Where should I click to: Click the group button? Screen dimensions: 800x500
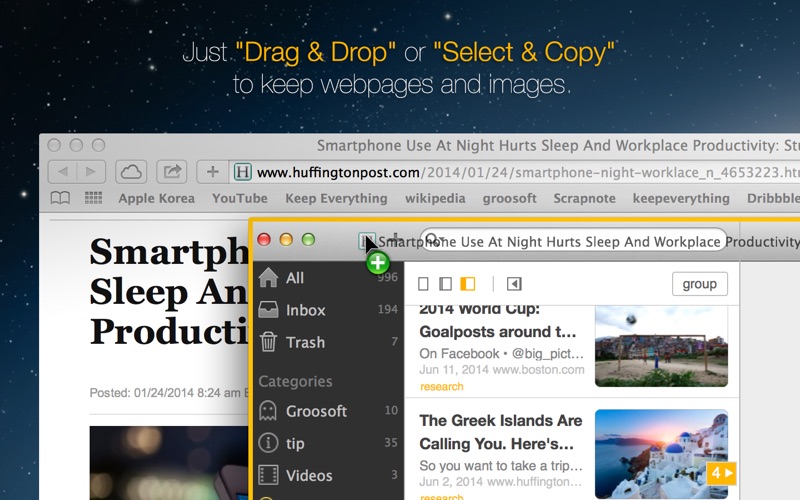coord(699,284)
